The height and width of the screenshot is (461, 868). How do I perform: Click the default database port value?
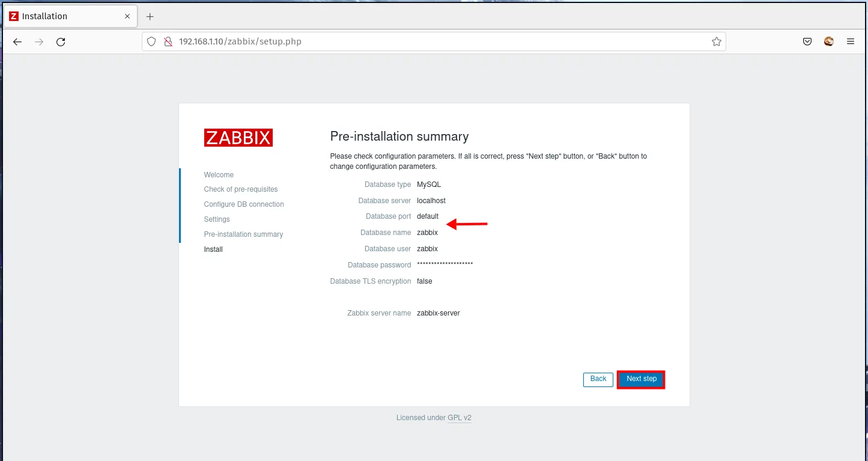point(428,216)
